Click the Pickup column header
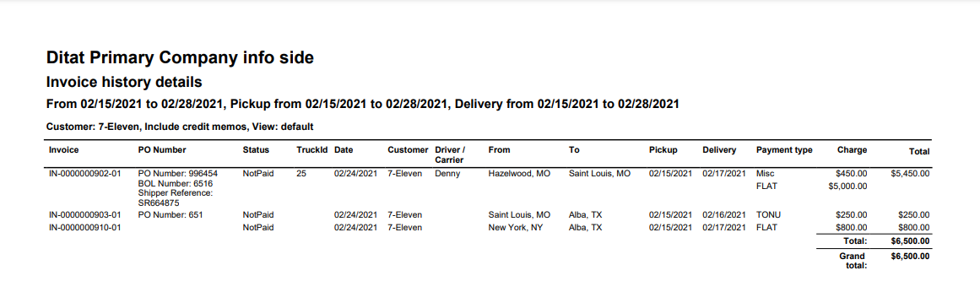The image size is (980, 308). (x=663, y=150)
